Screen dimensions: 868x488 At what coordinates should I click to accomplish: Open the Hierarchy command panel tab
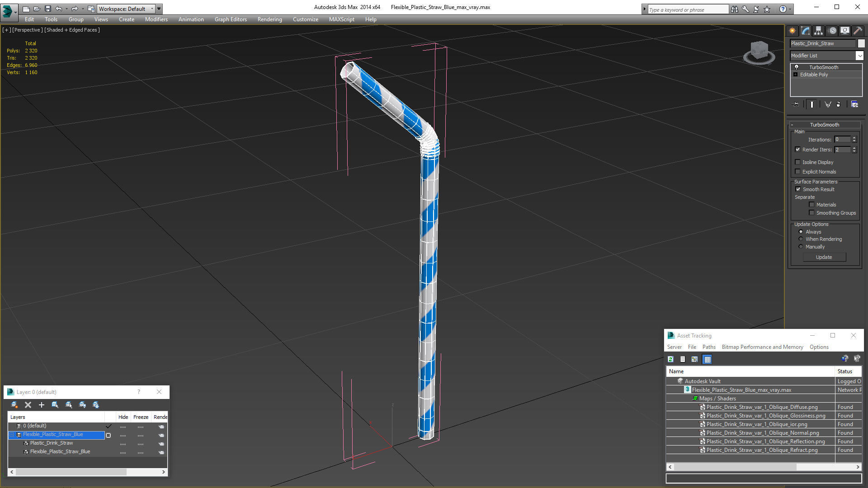[818, 31]
